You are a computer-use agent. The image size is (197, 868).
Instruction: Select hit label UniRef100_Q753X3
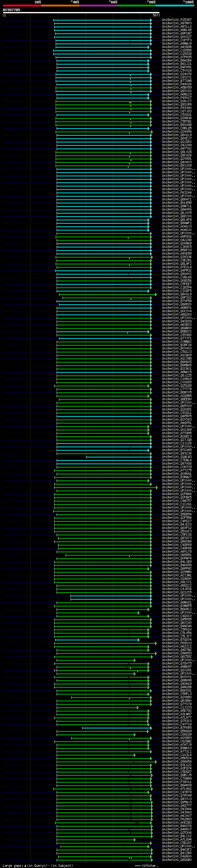pyautogui.click(x=177, y=721)
